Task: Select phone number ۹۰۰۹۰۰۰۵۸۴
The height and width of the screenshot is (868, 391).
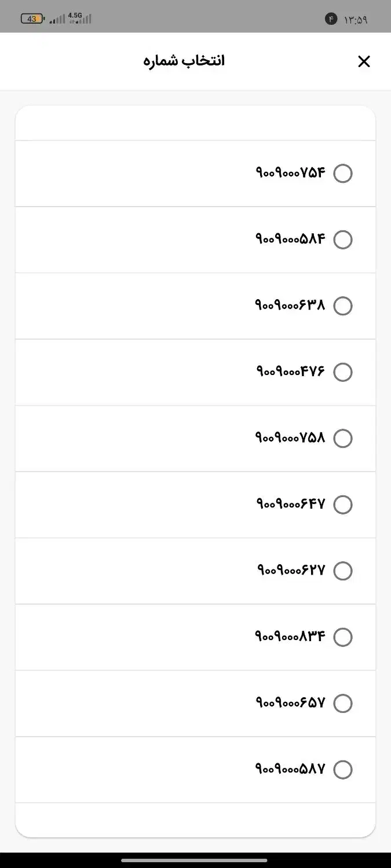Action: coord(343,240)
